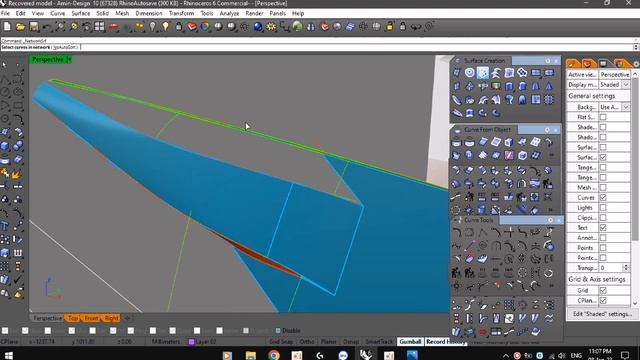This screenshot has width=640, height=360.
Task: Click the yellow lock icon in main toolbar
Action: pos(390,27)
